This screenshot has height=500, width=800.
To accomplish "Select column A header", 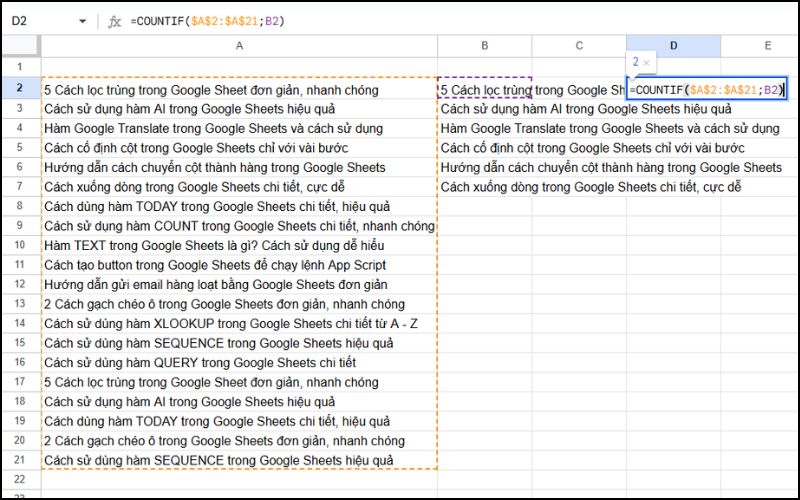I will coord(239,46).
